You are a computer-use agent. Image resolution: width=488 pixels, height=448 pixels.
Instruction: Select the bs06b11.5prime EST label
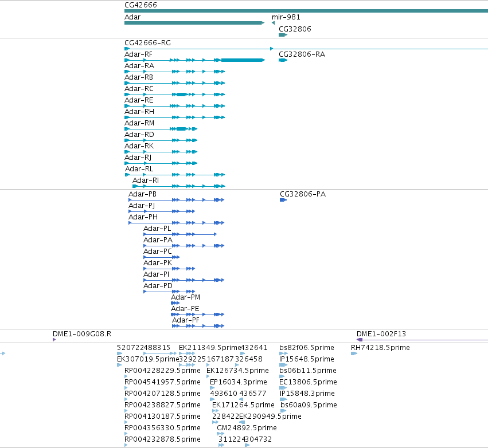click(x=308, y=371)
